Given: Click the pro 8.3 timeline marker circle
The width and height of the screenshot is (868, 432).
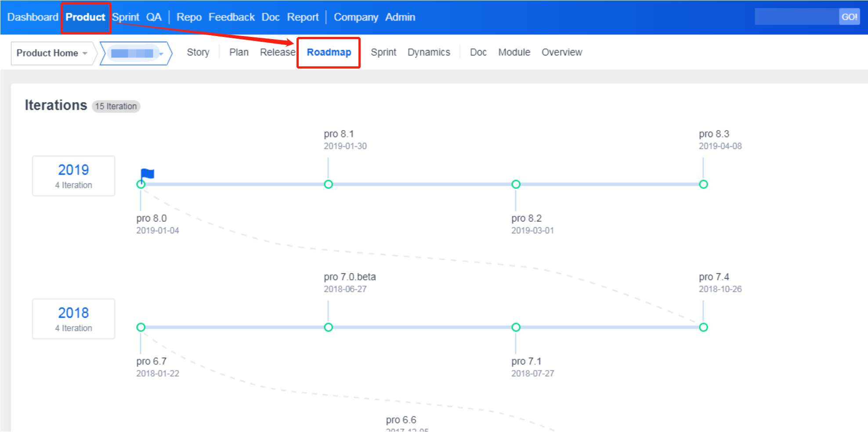Looking at the screenshot, I should (x=703, y=184).
